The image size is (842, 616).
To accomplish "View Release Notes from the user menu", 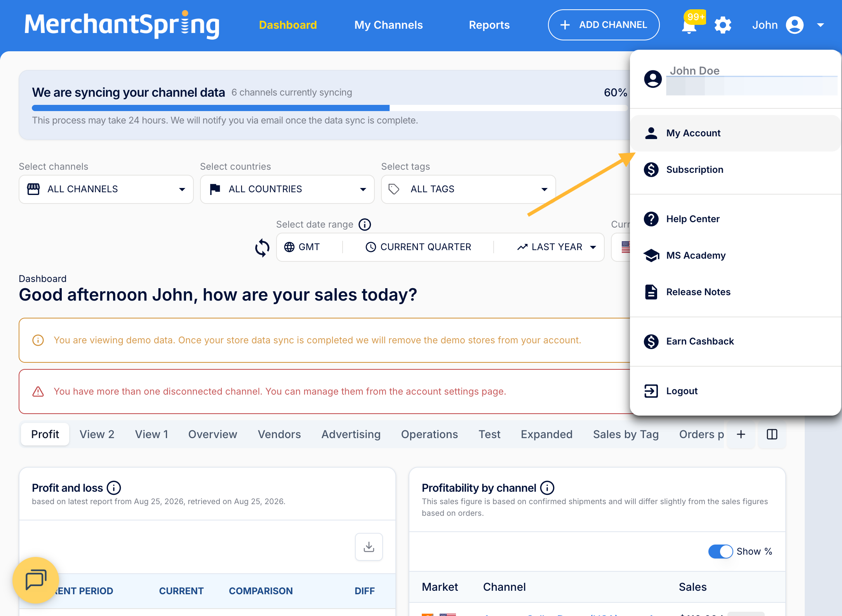I will [x=736, y=292].
